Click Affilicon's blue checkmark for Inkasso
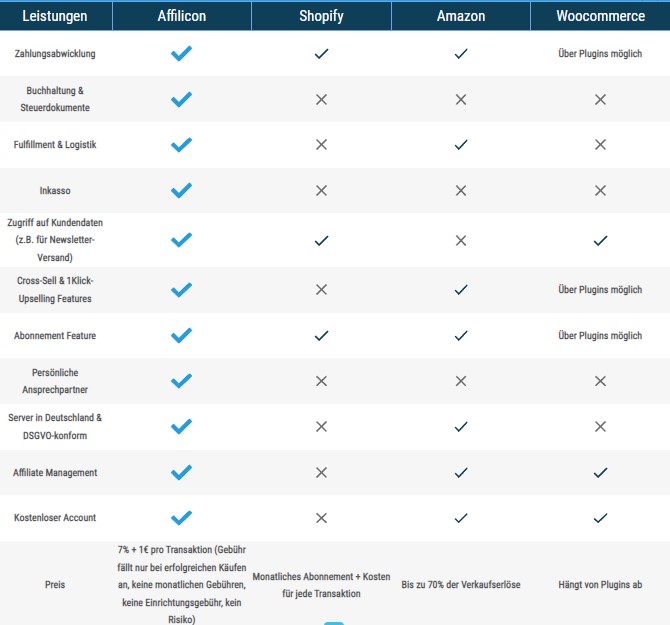 pyautogui.click(x=182, y=191)
